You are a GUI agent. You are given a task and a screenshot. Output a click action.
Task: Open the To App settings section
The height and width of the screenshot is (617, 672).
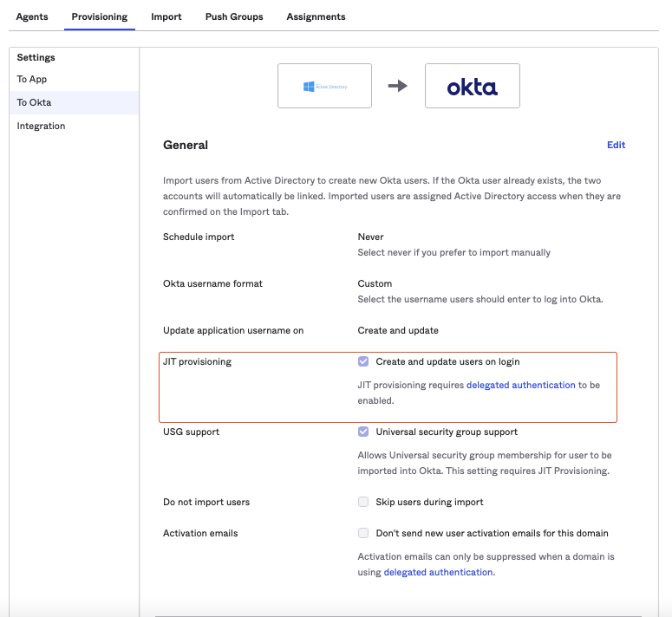(32, 79)
